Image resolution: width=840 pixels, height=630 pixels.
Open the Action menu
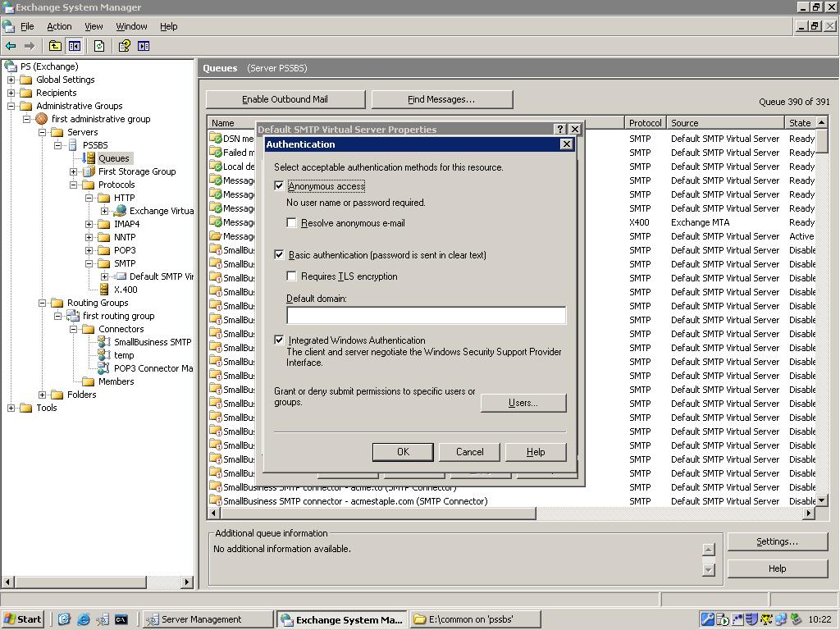[x=59, y=26]
